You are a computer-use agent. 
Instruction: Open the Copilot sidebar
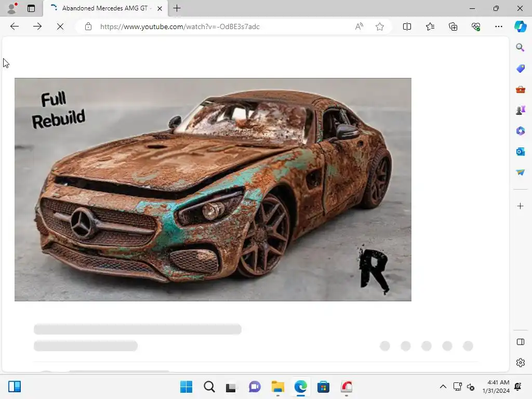520,26
